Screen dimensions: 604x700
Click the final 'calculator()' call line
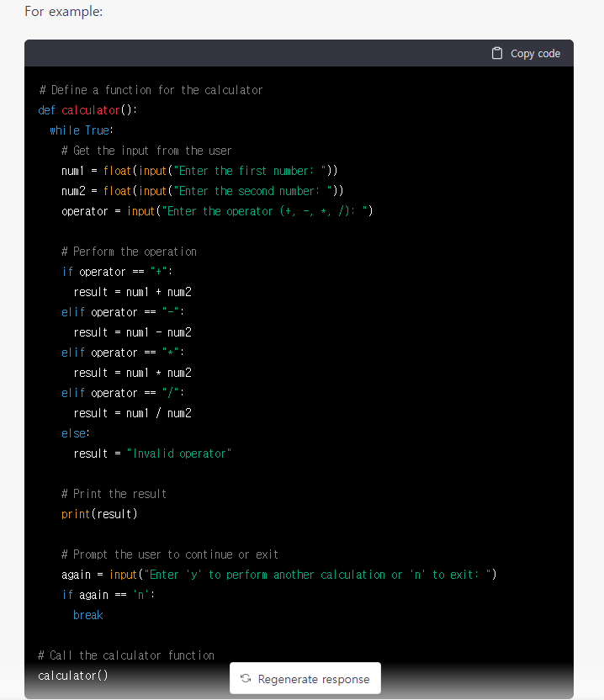coord(72,676)
